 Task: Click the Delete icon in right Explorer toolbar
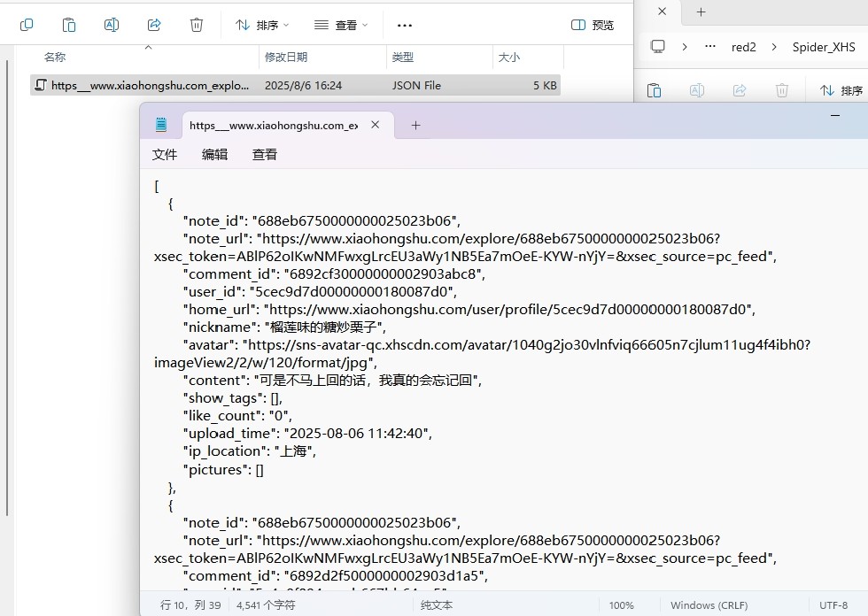point(781,90)
